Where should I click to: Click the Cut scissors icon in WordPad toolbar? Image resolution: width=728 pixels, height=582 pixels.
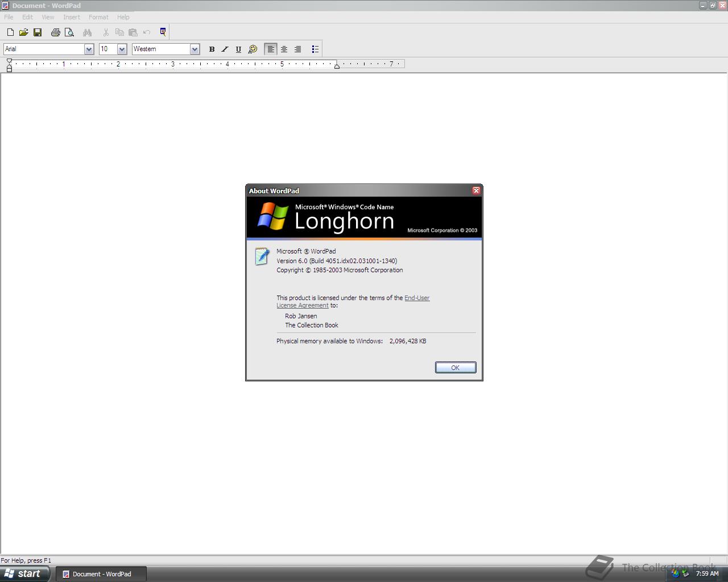(106, 32)
